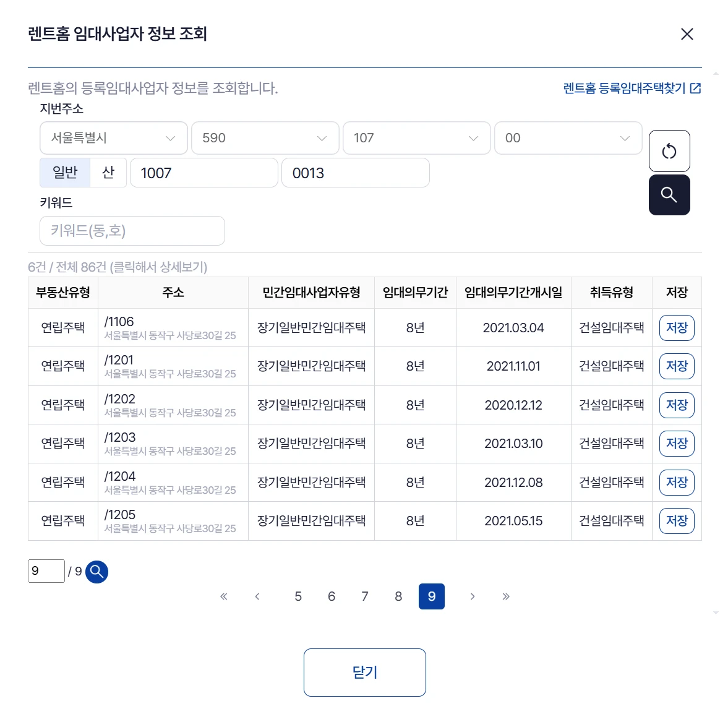Focus the 키워드(동,호) keyword input
728x714 pixels.
point(132,231)
